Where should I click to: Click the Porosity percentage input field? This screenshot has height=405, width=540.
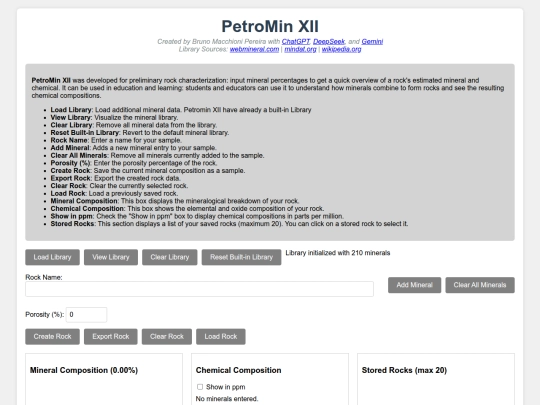point(86,315)
